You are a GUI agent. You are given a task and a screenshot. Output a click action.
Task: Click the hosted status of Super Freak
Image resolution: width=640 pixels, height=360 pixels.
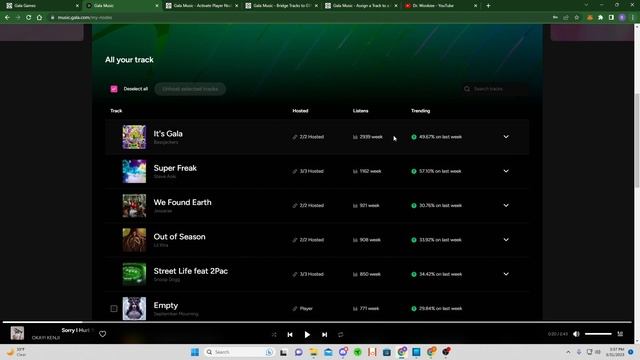coord(308,171)
